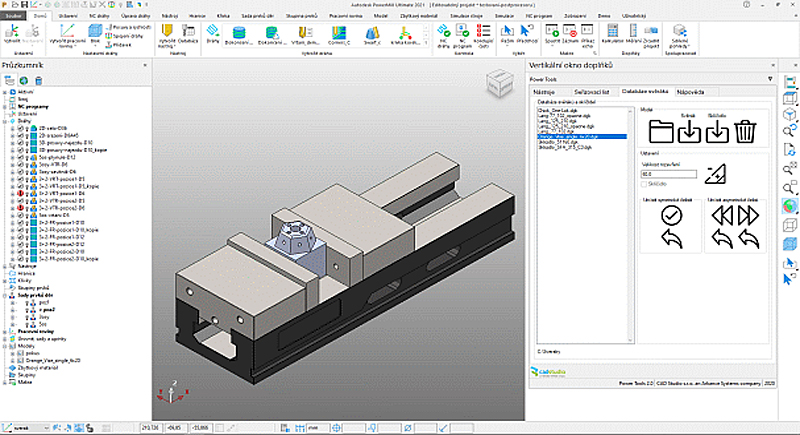Toggle the light bulb of toolpath 5os-smaro-D6
Screen dimensions: 800x435
[x=27, y=215]
